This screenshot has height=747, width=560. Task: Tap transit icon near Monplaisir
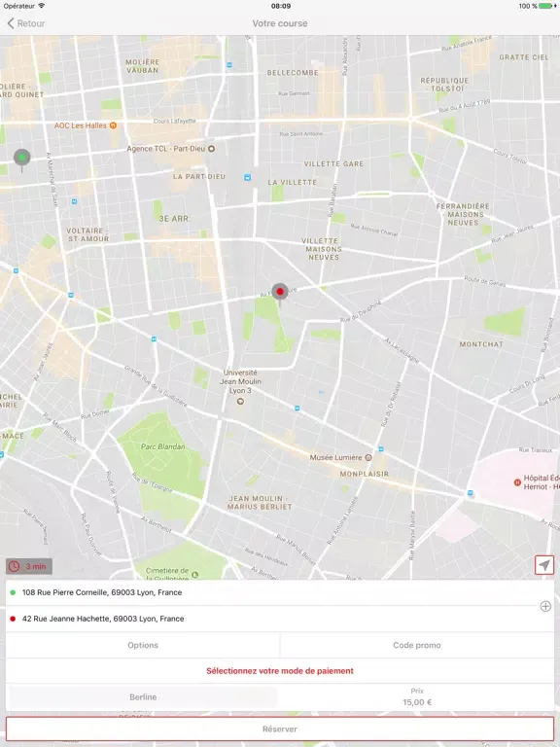tap(380, 448)
